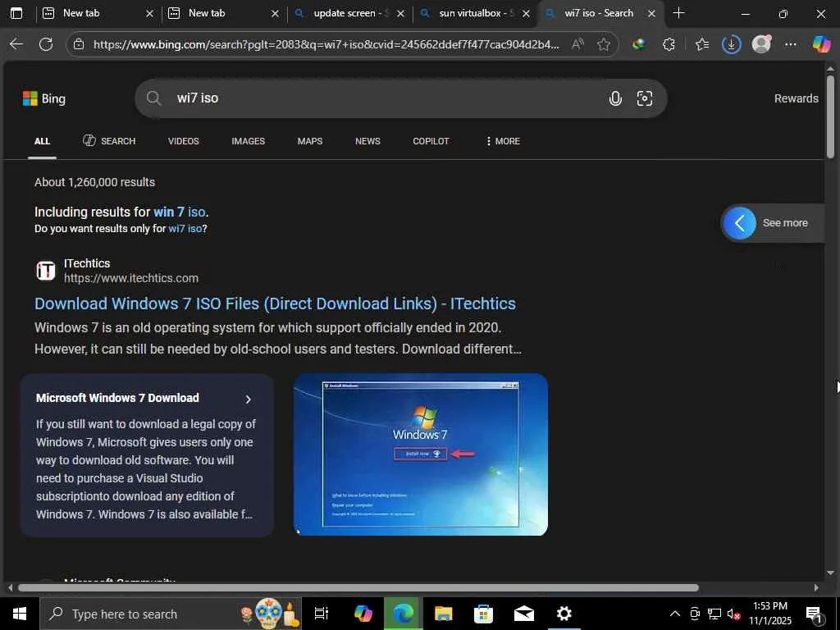Viewport: 840px width, 630px height.
Task: Open the Downloads icon
Action: point(731,44)
